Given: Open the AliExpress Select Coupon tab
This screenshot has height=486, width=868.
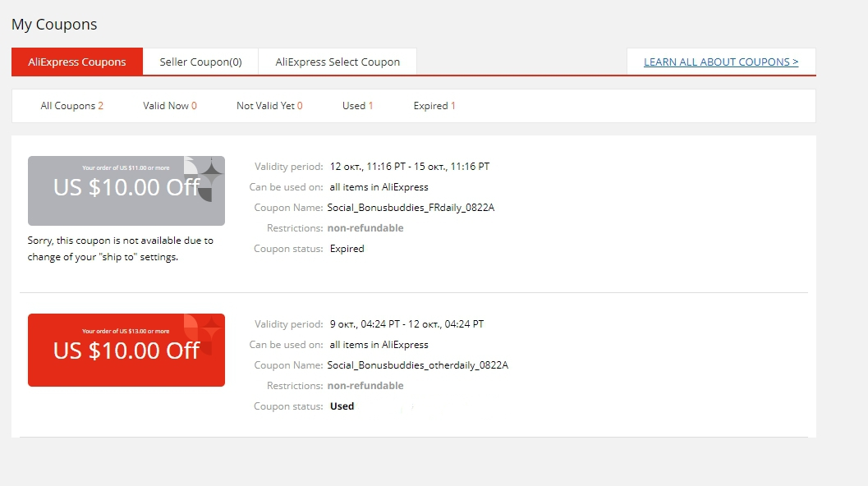Looking at the screenshot, I should point(338,62).
